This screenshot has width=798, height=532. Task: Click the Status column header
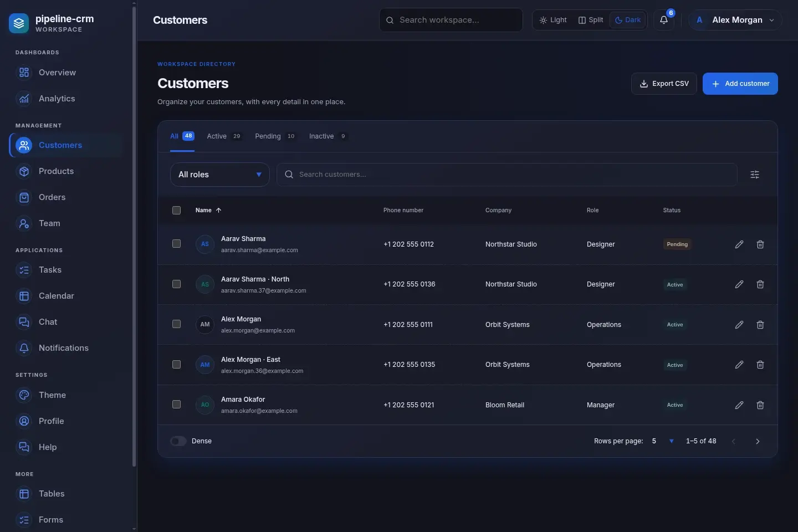pos(672,210)
